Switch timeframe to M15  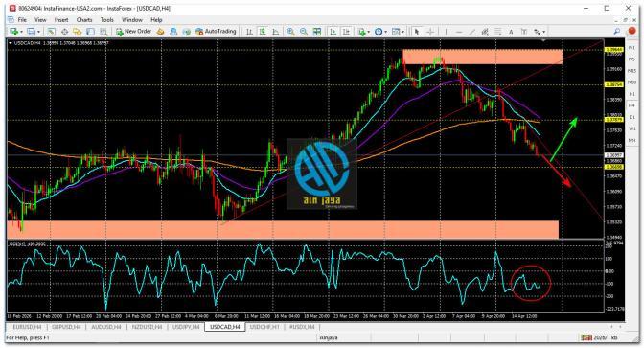632,71
